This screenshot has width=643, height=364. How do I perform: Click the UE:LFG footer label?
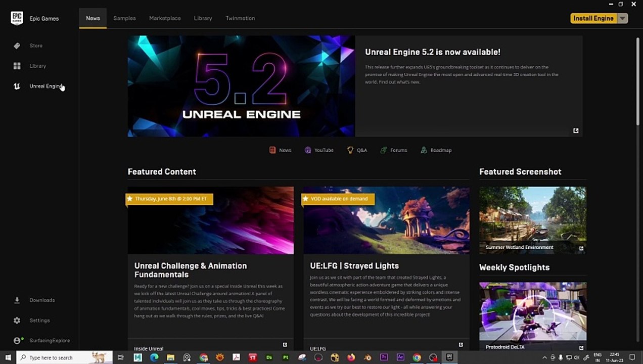318,348
